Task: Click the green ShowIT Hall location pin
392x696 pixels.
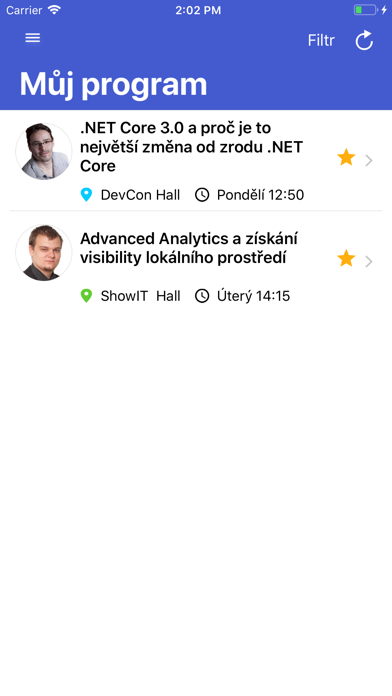Action: [x=86, y=296]
